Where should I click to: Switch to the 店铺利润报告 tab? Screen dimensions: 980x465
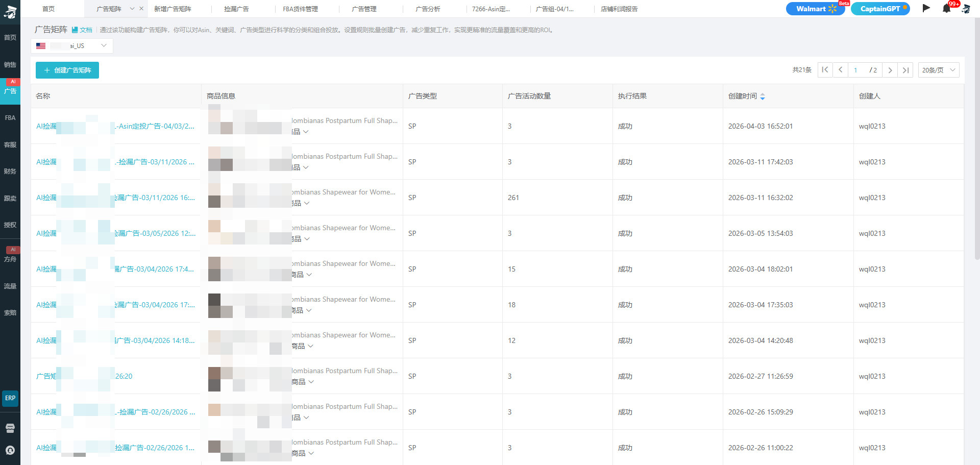[619, 9]
